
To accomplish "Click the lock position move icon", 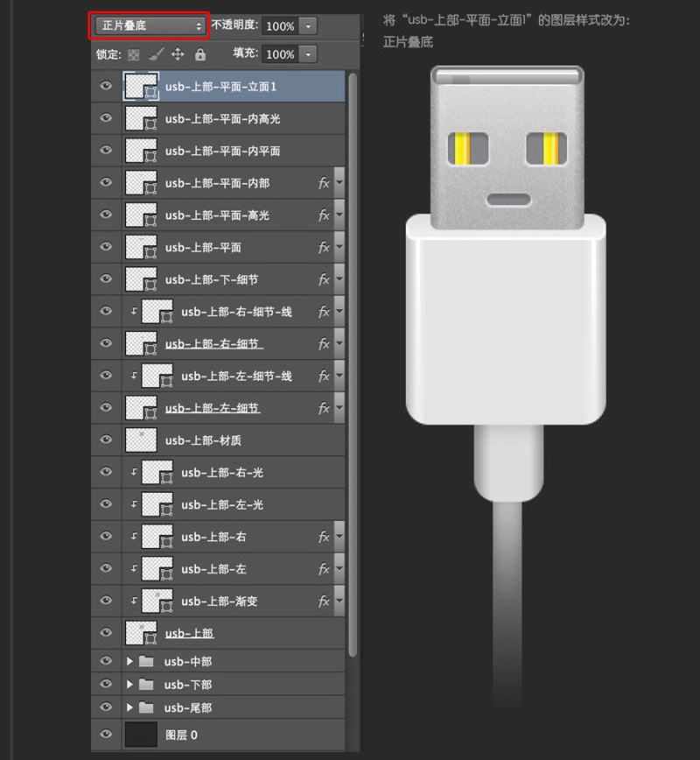I will [177, 54].
